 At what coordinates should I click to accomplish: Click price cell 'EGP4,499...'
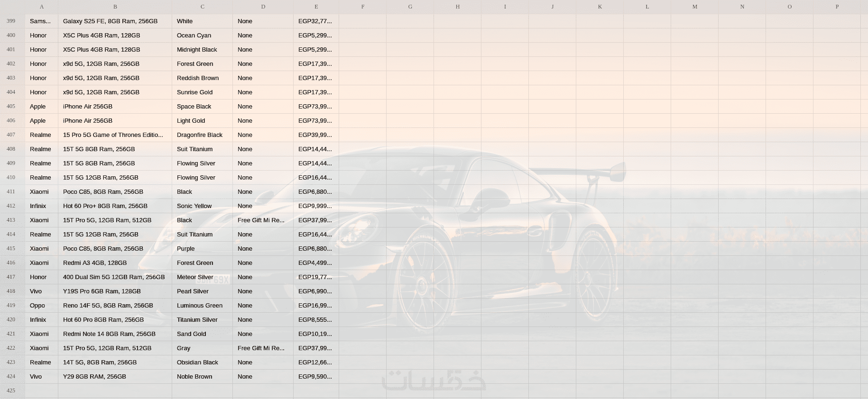click(x=316, y=263)
